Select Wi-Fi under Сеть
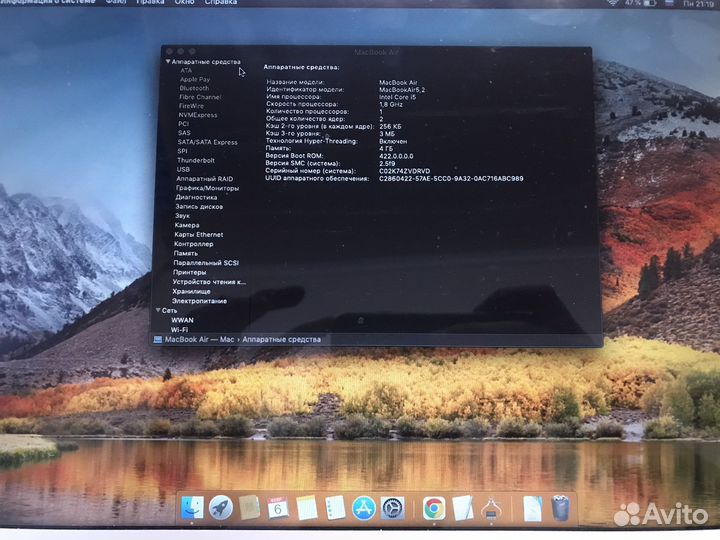Screen dimensions: 720x540 [x=180, y=330]
